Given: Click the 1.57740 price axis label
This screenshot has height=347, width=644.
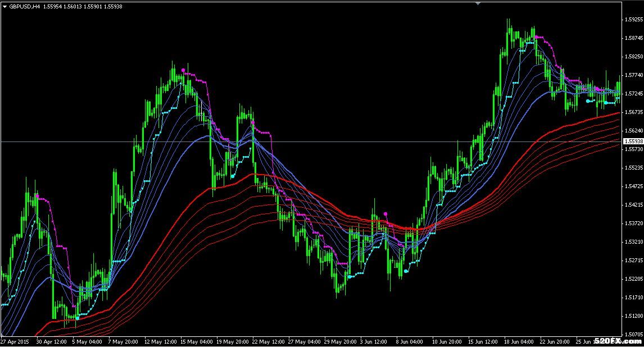Looking at the screenshot, I should [x=634, y=75].
